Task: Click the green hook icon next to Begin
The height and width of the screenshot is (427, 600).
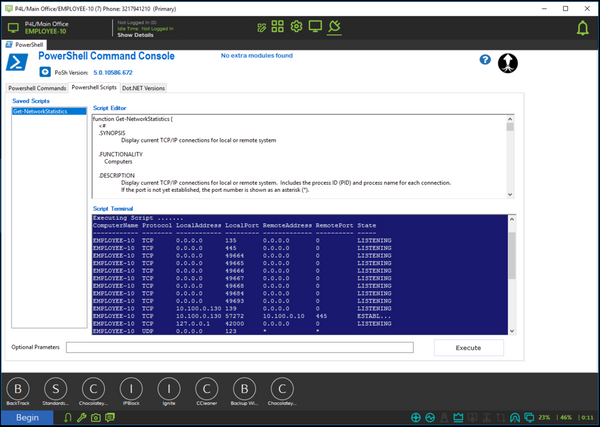Action: click(x=68, y=417)
